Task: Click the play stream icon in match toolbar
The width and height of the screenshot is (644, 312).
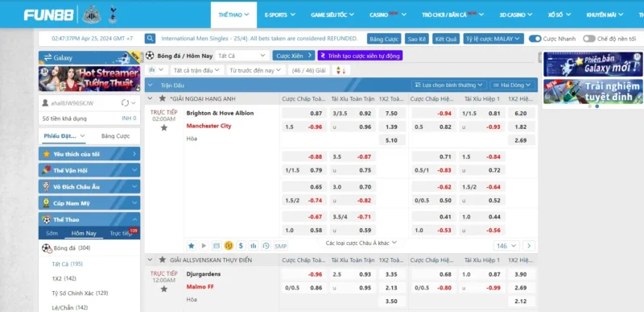Action: click(204, 246)
